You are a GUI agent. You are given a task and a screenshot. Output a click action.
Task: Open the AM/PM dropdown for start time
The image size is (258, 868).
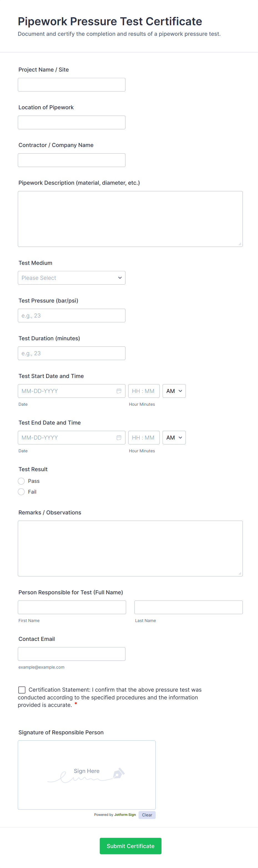pos(174,391)
